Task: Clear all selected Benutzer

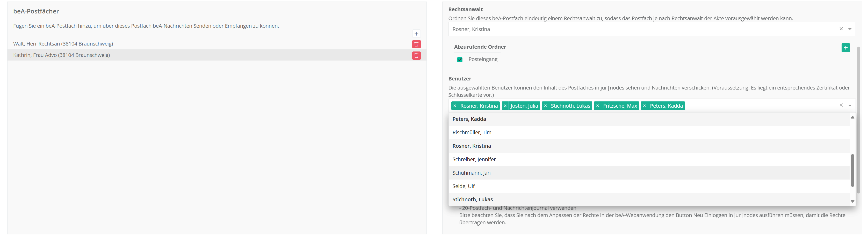Action: (x=841, y=105)
